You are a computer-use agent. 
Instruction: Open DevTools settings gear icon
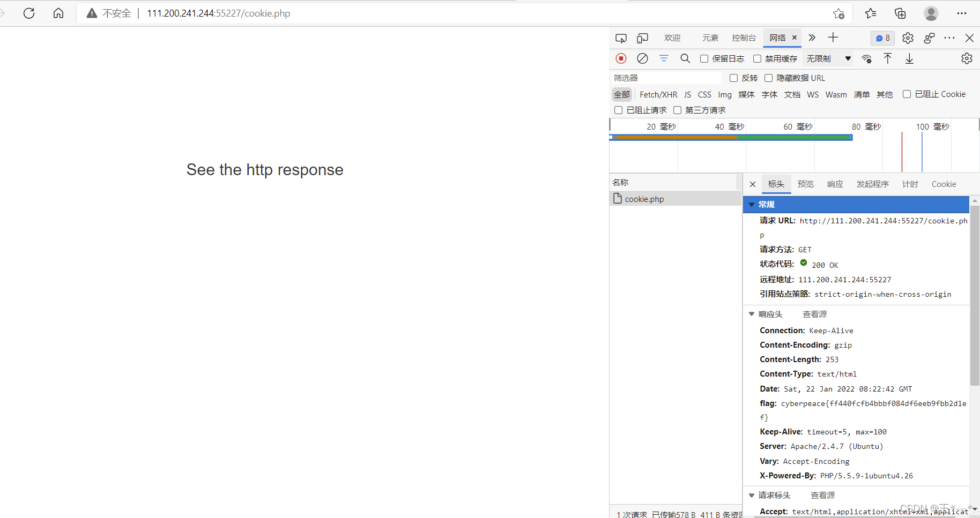click(x=908, y=38)
